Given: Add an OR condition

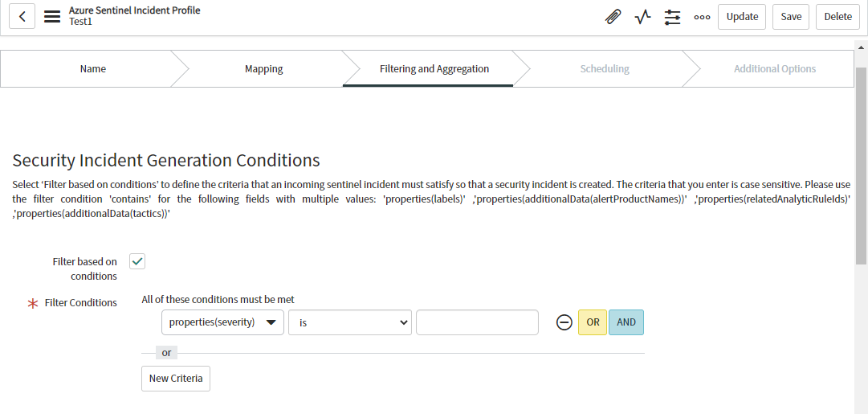Looking at the screenshot, I should pos(593,322).
